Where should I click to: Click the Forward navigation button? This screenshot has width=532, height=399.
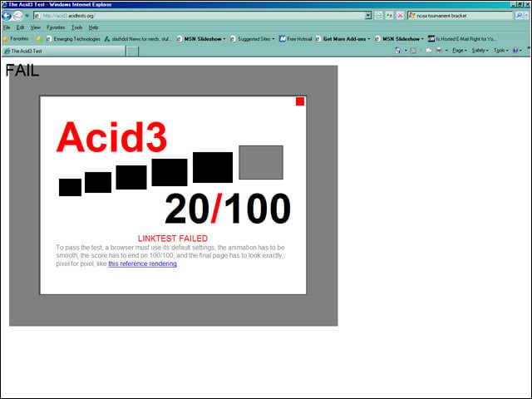[18, 16]
